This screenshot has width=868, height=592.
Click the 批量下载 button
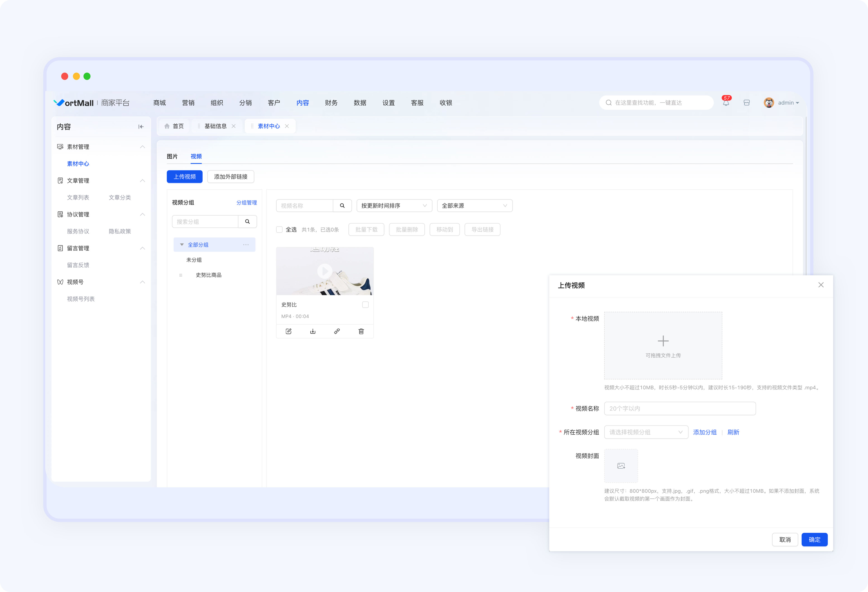pos(366,230)
